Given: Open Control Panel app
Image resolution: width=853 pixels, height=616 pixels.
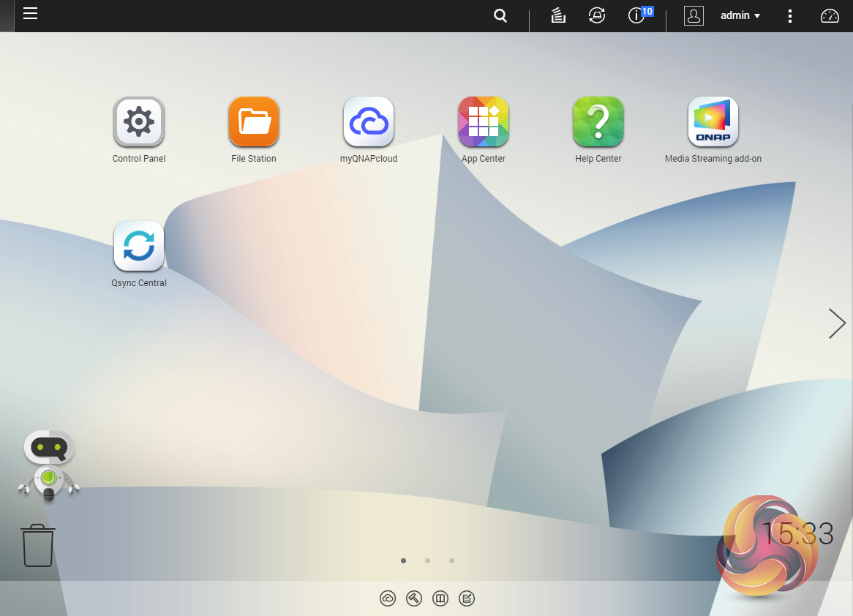Looking at the screenshot, I should (x=139, y=122).
